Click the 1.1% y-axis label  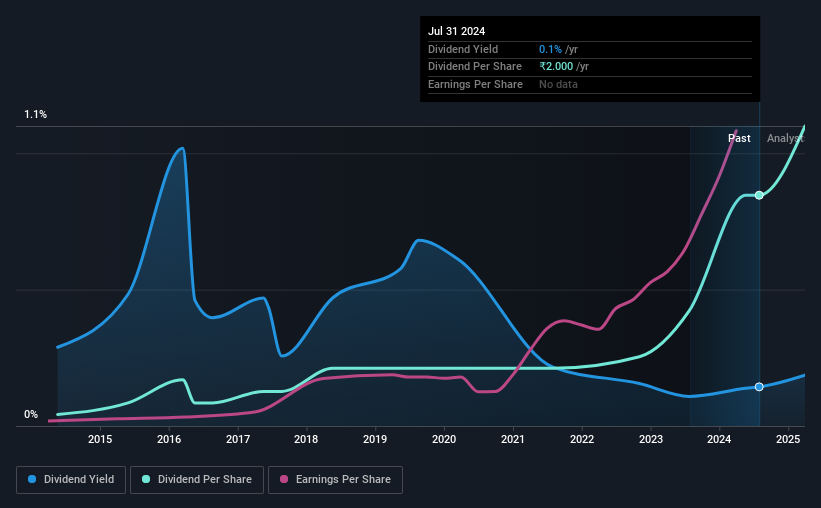(x=36, y=114)
